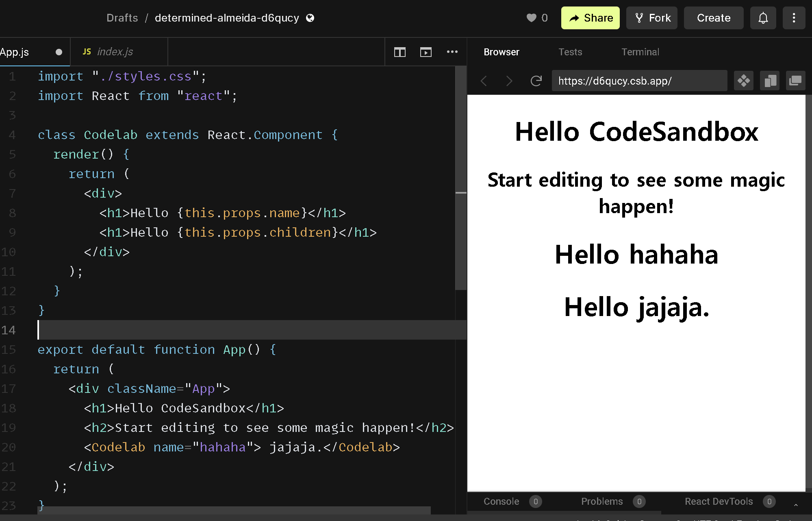Expand the bottom devtools panel chevron
Screen dimensions: 812x521
pos(796,504)
